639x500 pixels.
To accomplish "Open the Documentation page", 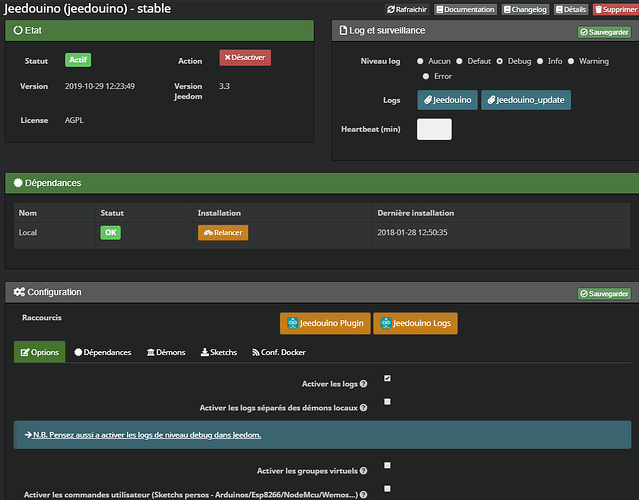I will click(465, 9).
